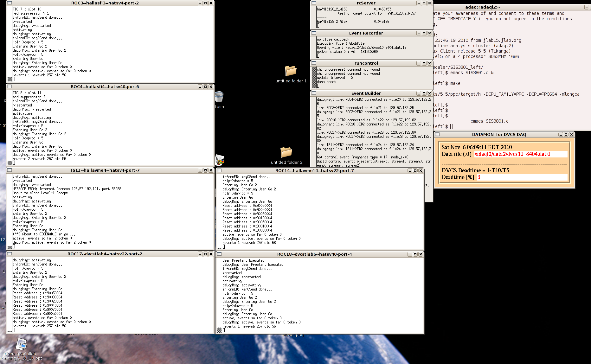Open window menu of TS11--hallavme4 terminal
Image resolution: width=591 pixels, height=364 pixels.
pos(10,170)
